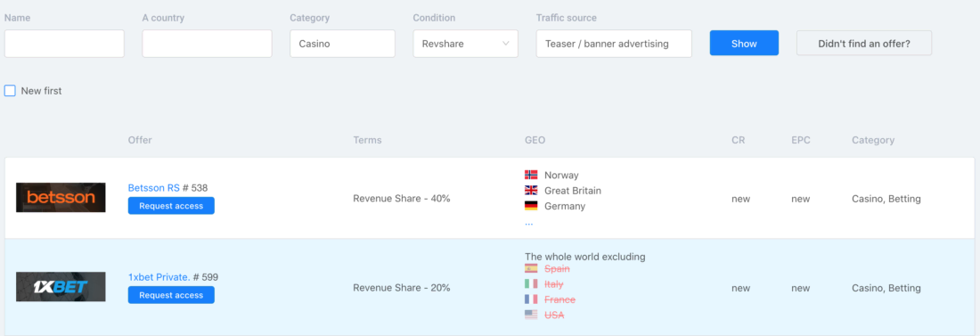Click the USA flag icon
This screenshot has height=336, width=980.
pos(531,316)
